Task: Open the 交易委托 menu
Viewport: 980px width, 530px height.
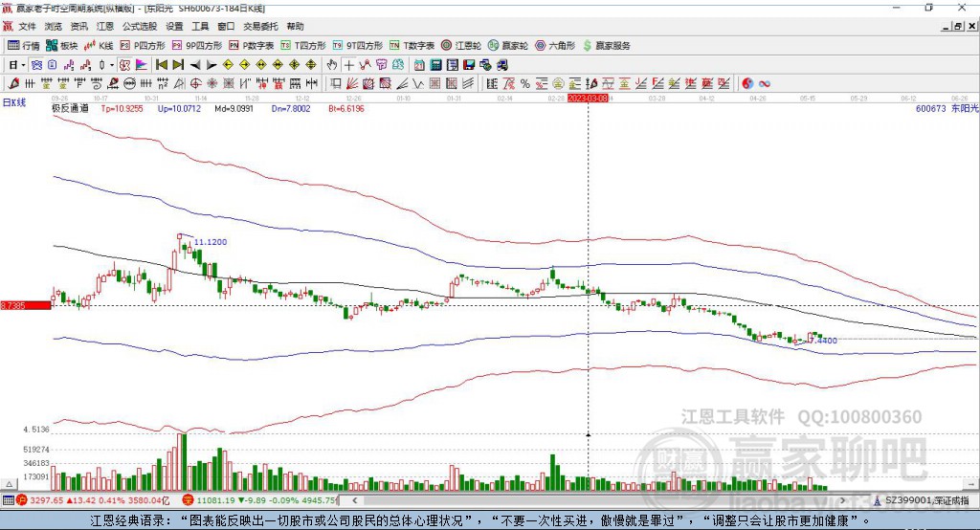Action: (260, 26)
